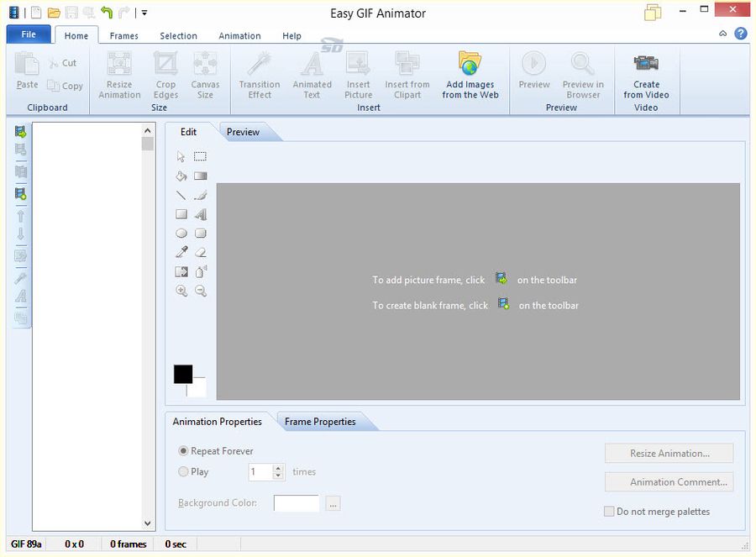Select the rectangular marquee selection tool
Viewport: 756px width, 557px height.
[200, 156]
